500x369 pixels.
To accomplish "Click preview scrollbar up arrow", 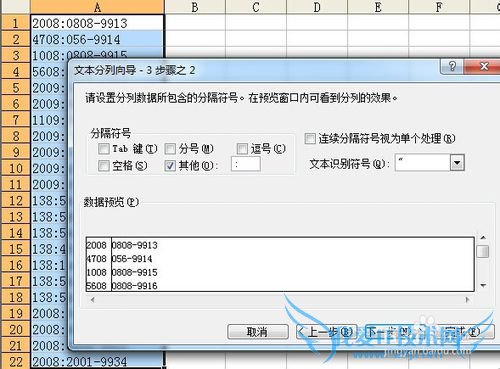I will [483, 238].
